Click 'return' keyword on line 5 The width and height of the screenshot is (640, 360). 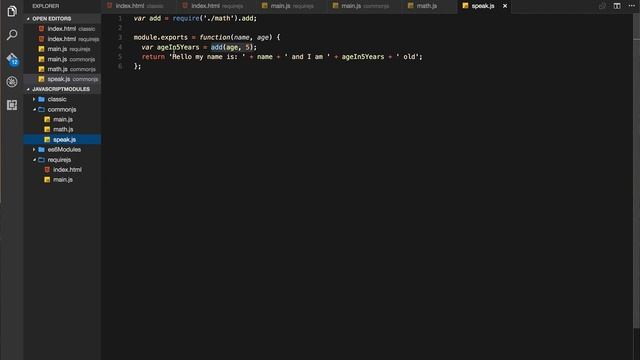tap(153, 57)
